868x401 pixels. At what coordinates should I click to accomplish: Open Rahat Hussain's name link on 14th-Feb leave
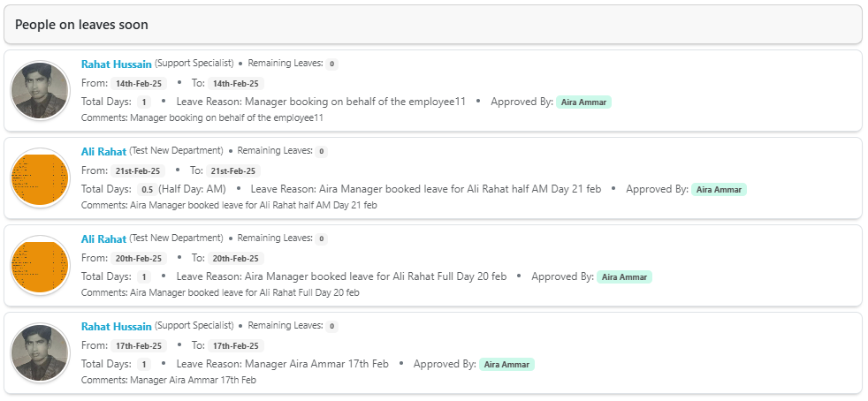coord(116,64)
